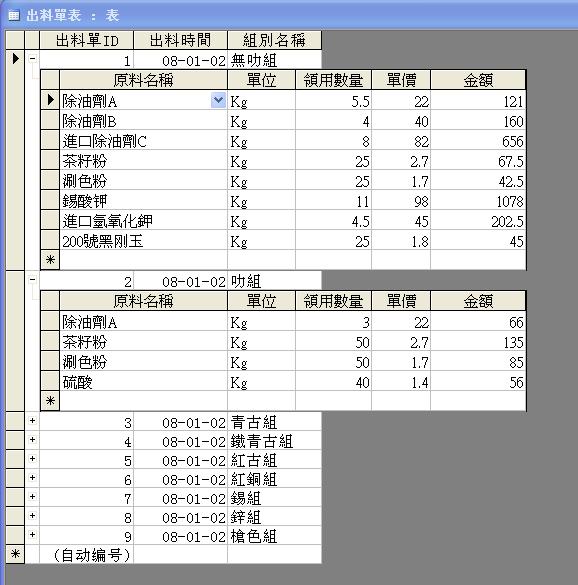Collapse subdatasheet of record 2
The image size is (578, 585).
[32, 279]
